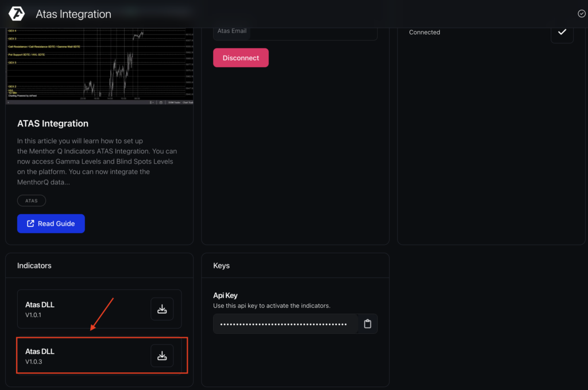Image resolution: width=588 pixels, height=390 pixels.
Task: Click the article description paragraph
Action: pyautogui.click(x=97, y=161)
